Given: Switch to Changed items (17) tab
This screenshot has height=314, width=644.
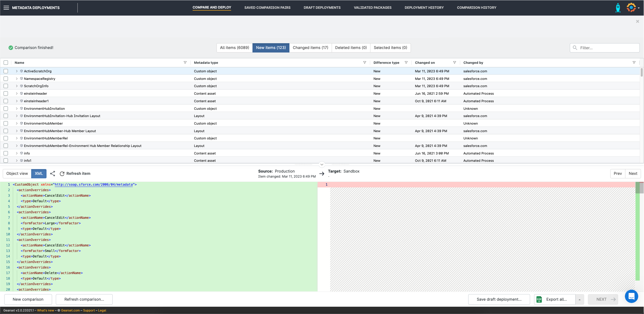Looking at the screenshot, I should [310, 48].
